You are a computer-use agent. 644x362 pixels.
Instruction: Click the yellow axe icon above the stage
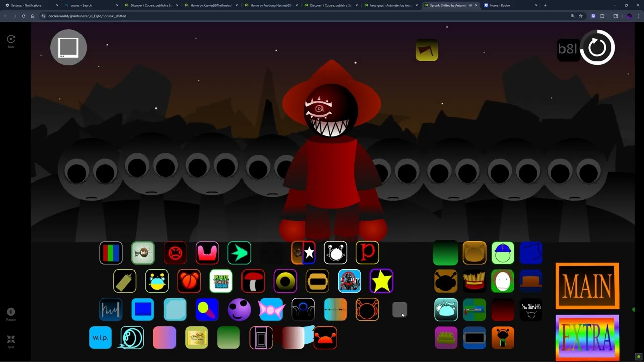coord(427,50)
